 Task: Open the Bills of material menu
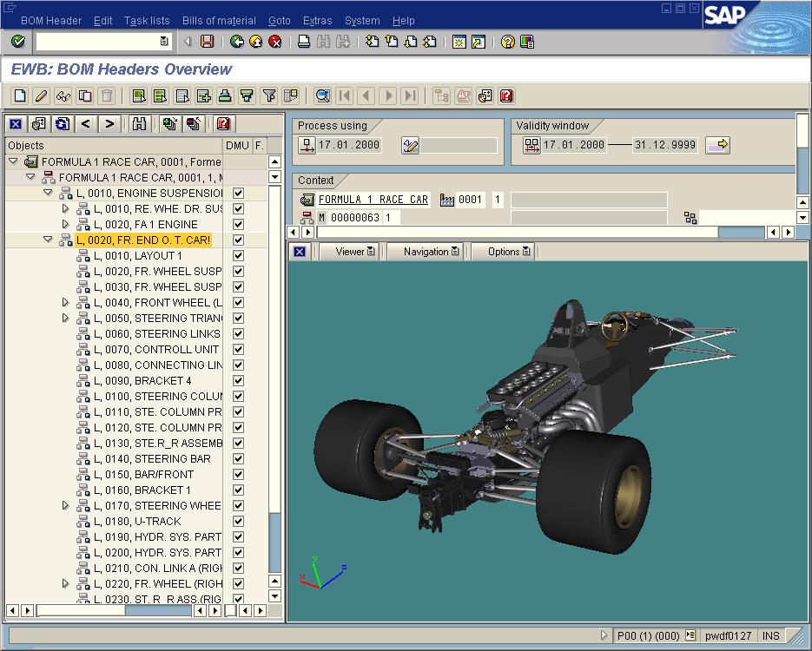[x=219, y=21]
